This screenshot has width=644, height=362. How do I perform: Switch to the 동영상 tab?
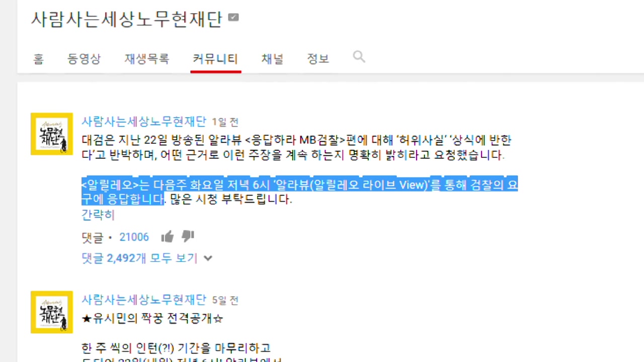84,59
